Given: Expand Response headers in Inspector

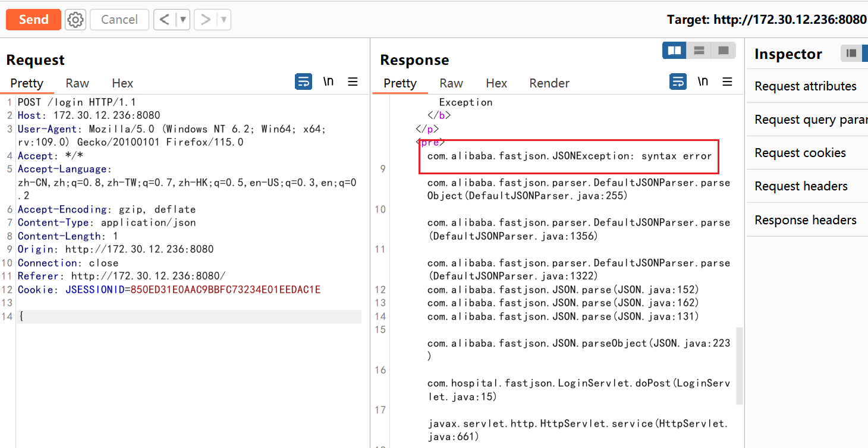Looking at the screenshot, I should (807, 220).
